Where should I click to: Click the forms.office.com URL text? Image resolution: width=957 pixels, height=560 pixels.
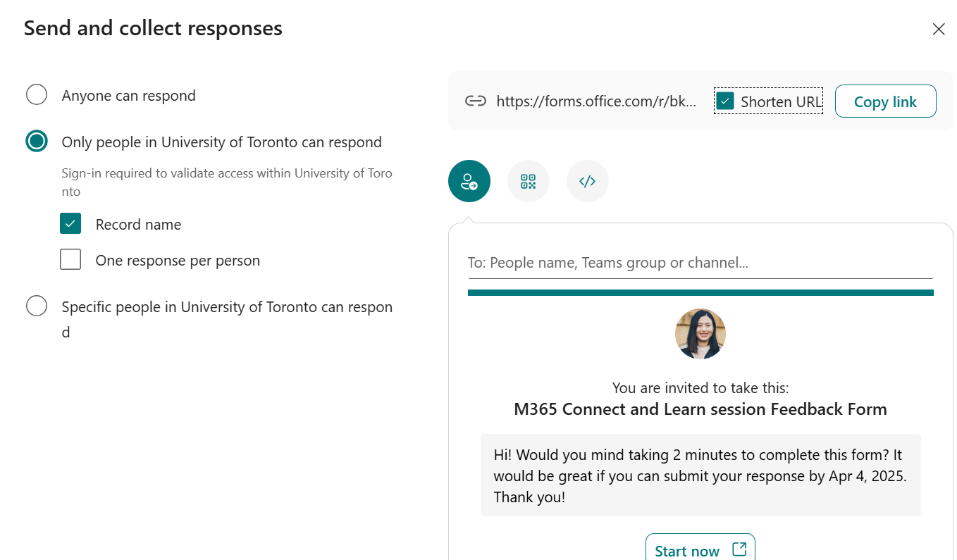[x=596, y=101]
